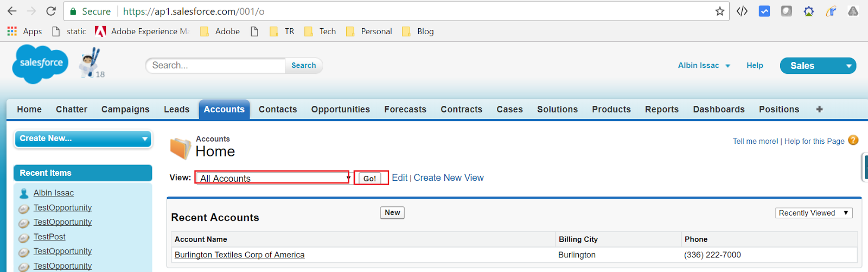Click the pencil extension icon
The height and width of the screenshot is (272, 868).
[831, 11]
